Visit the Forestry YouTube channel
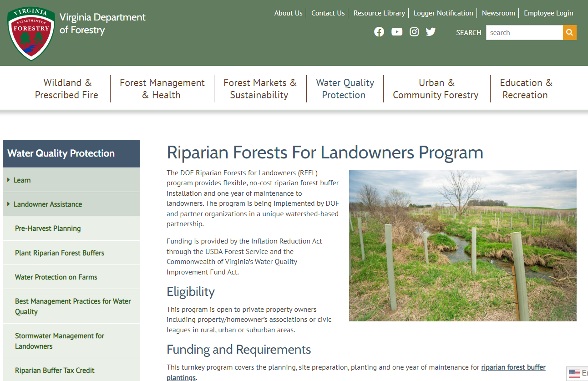This screenshot has height=381, width=588. point(397,32)
